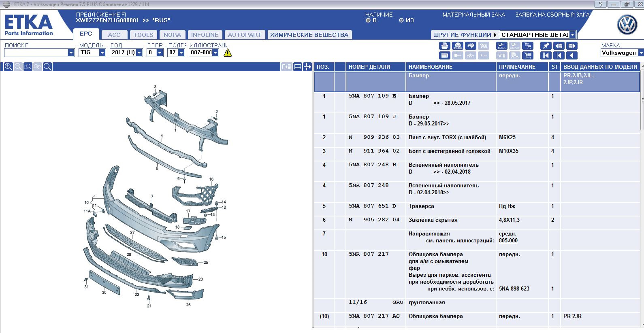The height and width of the screenshot is (333, 644).
Task: Click the DEPOT icon
Action: [515, 46]
